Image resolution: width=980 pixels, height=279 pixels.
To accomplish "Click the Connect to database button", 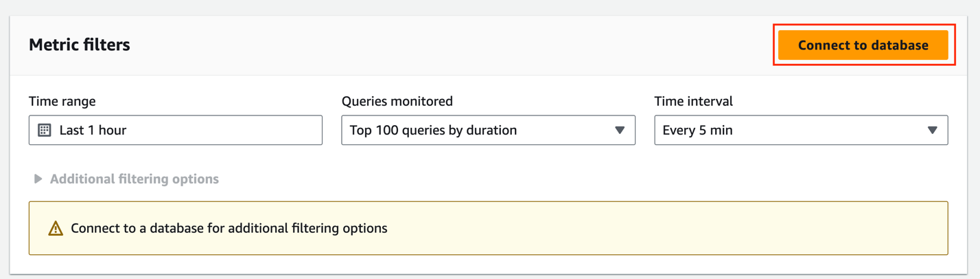I will pos(863,45).
